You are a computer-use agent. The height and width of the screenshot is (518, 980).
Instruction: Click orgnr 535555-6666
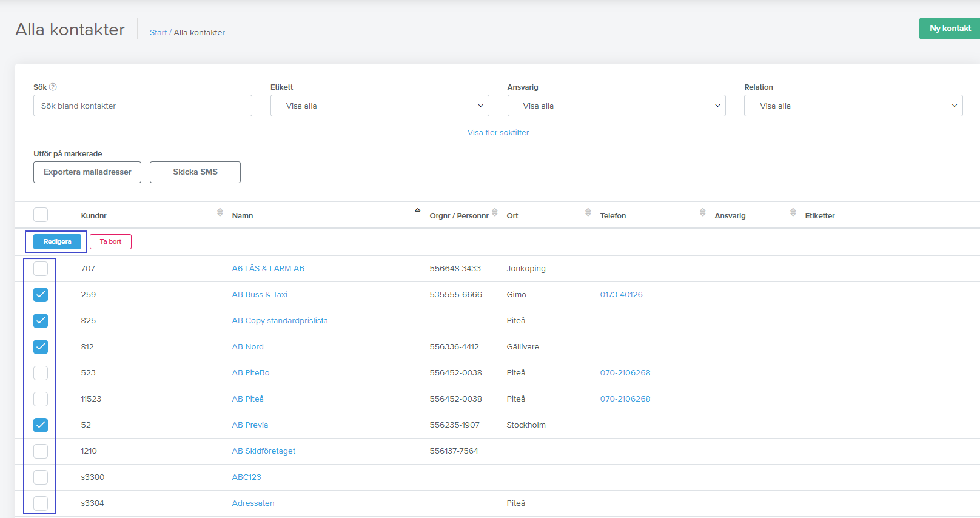pos(455,295)
